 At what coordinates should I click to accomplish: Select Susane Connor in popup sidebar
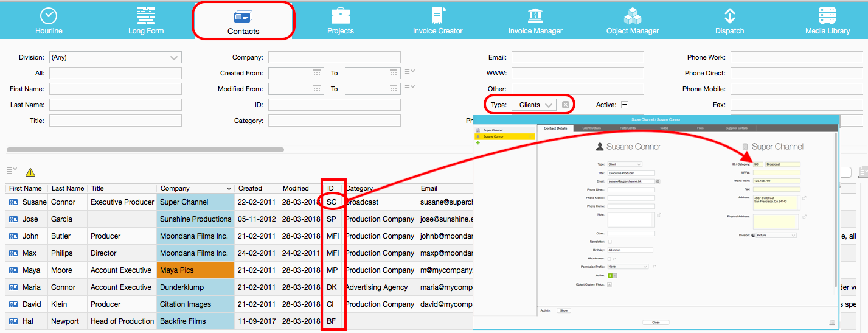click(x=505, y=136)
